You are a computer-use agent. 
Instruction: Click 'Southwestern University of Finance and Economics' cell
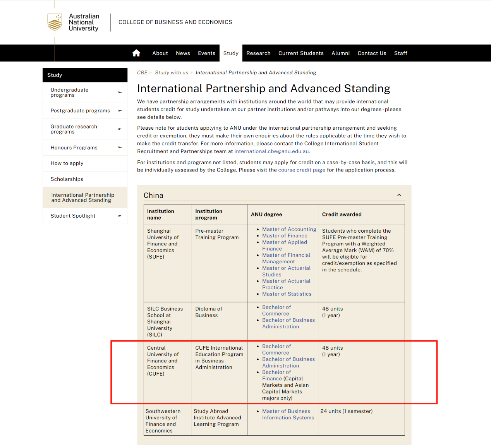click(168, 420)
